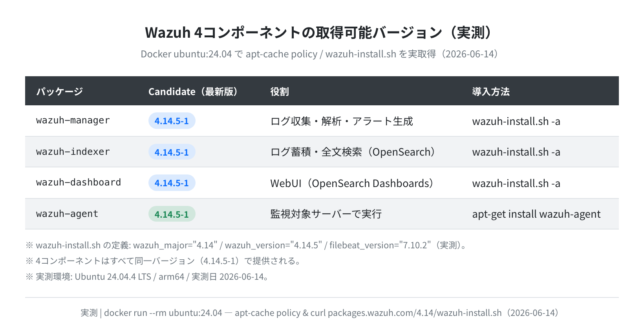Image resolution: width=644 pixels, height=334 pixels.
Task: Select the wazuh-dashboard package name
Action: pos(79,182)
